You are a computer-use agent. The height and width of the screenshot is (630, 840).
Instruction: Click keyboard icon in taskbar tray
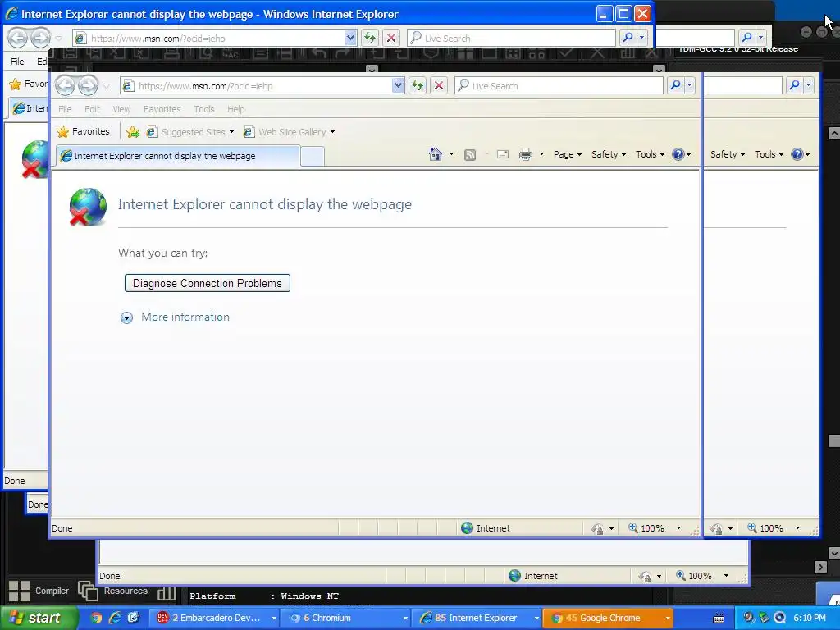[x=719, y=619]
